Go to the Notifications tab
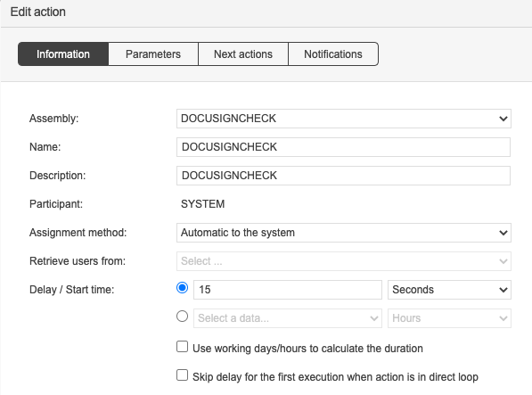Image resolution: width=532 pixels, height=395 pixels. [x=333, y=54]
